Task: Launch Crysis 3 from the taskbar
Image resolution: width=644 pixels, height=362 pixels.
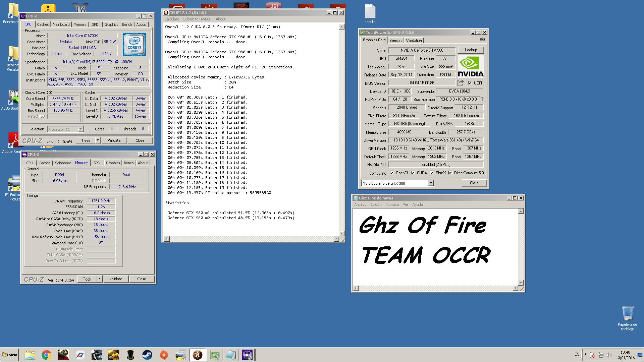Action: pyautogui.click(x=63, y=355)
